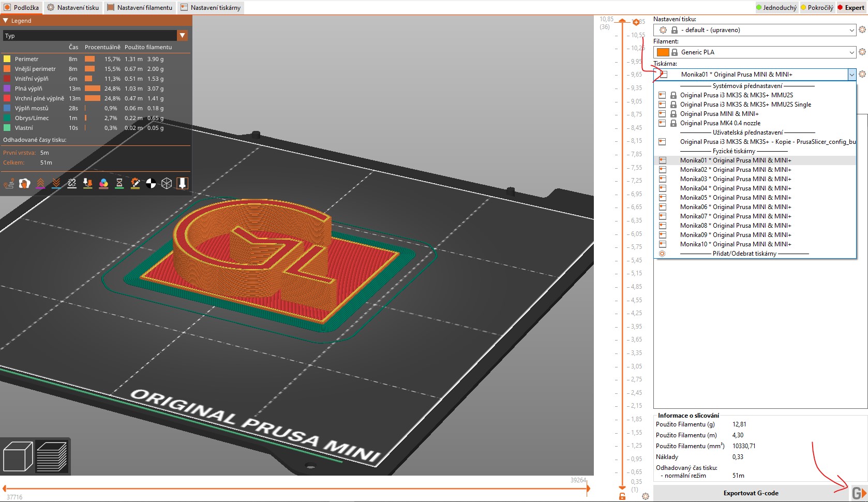Image resolution: width=868 pixels, height=502 pixels.
Task: Select Pokročilý (Advanced) mode
Action: 817,8
